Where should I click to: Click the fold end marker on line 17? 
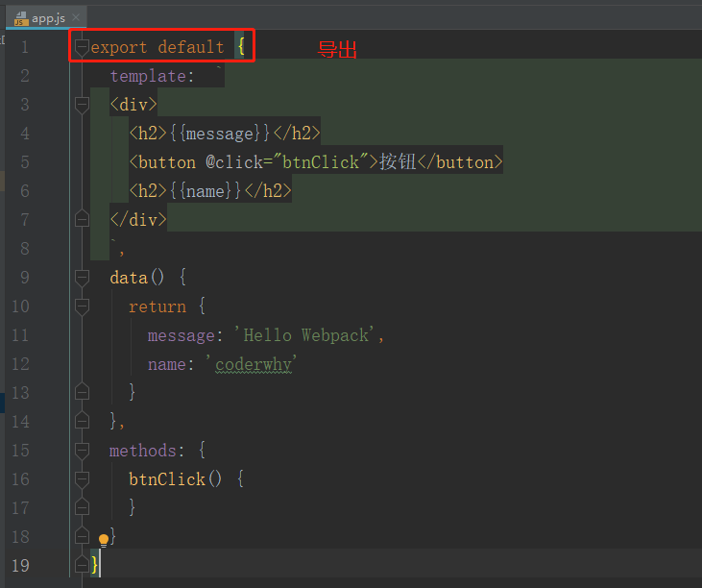tap(82, 507)
